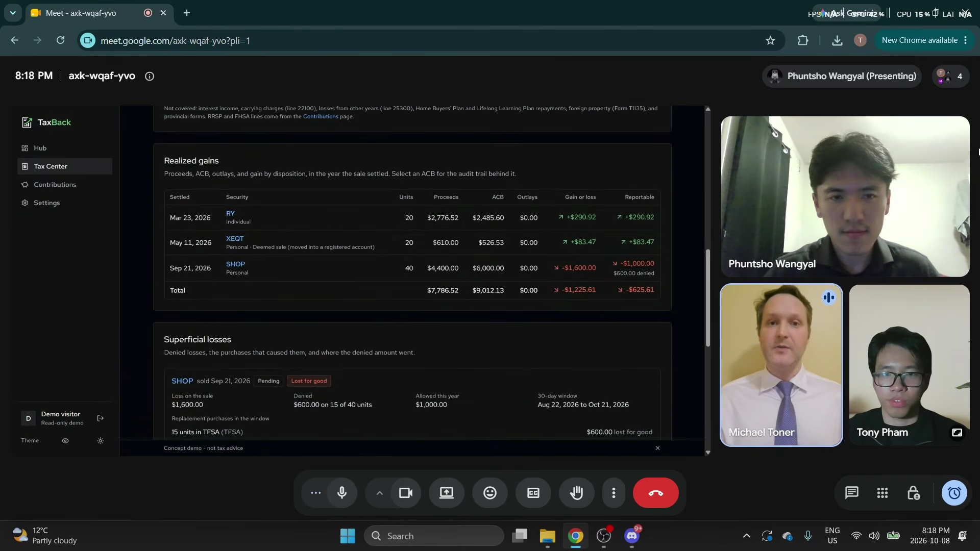Click Michael Toner's video tile
980x551 pixels.
[781, 365]
